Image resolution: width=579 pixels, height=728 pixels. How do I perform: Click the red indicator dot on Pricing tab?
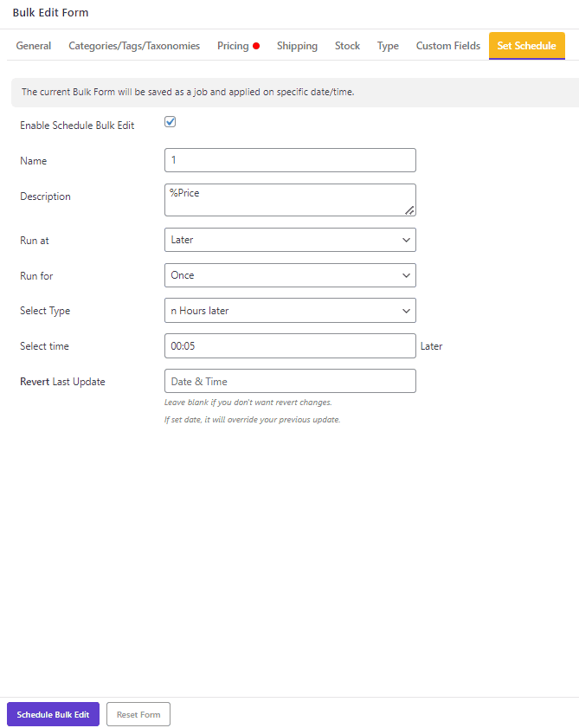(257, 46)
